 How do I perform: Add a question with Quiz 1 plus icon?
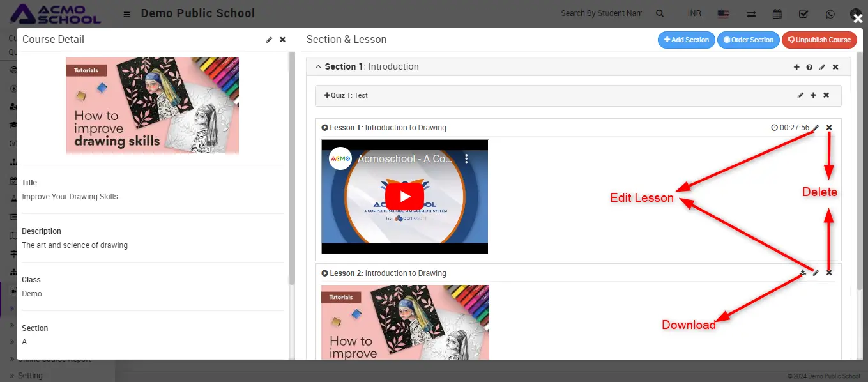tap(813, 95)
